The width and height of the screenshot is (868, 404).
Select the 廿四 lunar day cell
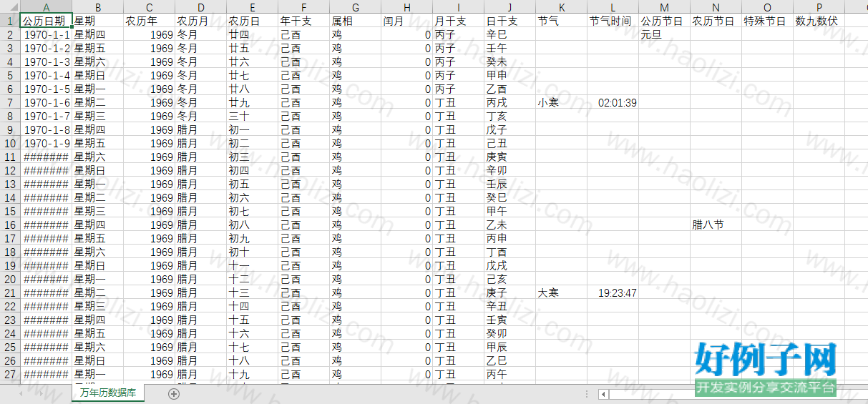click(x=253, y=34)
